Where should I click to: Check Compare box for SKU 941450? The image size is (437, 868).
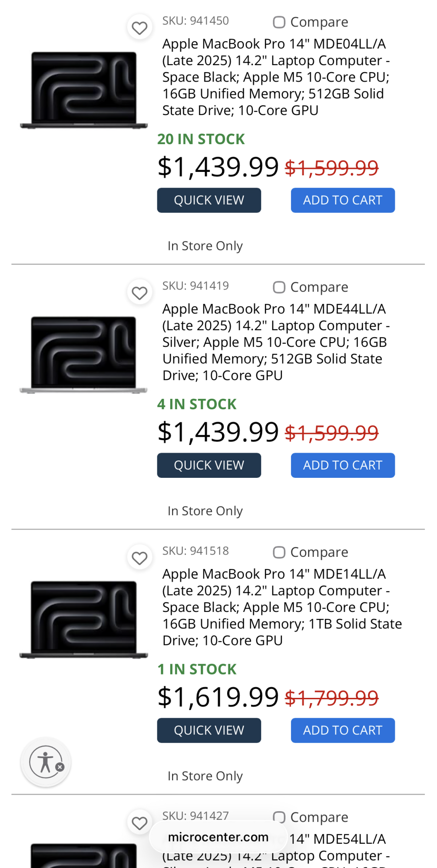pyautogui.click(x=279, y=22)
